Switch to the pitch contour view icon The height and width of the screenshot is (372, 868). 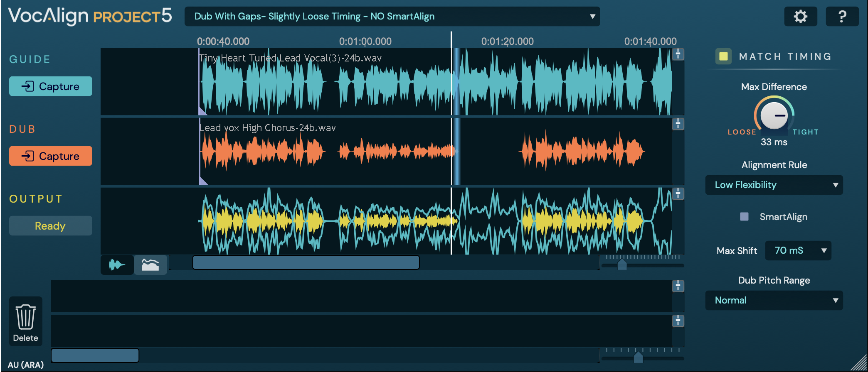150,264
